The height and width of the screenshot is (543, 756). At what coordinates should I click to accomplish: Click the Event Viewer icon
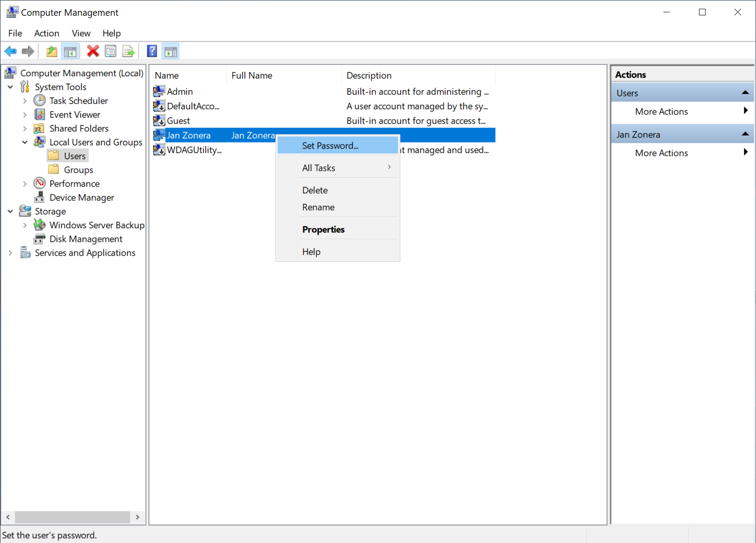pyautogui.click(x=39, y=114)
